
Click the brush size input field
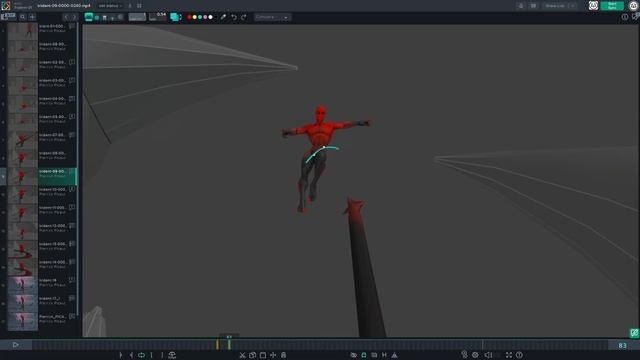[137, 17]
